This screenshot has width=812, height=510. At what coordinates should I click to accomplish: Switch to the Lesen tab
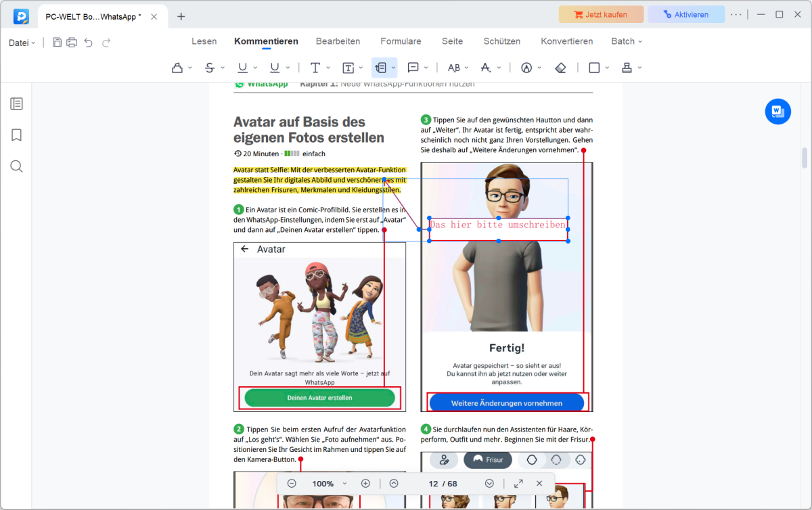[204, 41]
